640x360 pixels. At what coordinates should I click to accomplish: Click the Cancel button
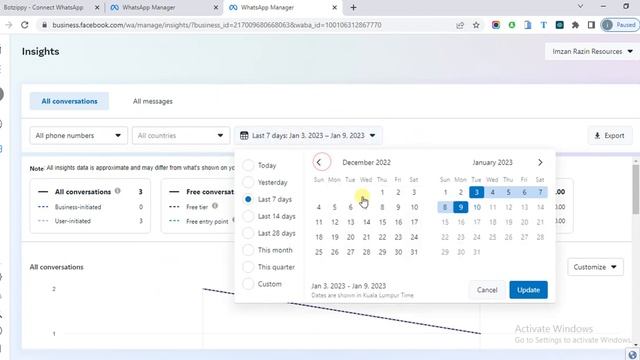pos(487,290)
